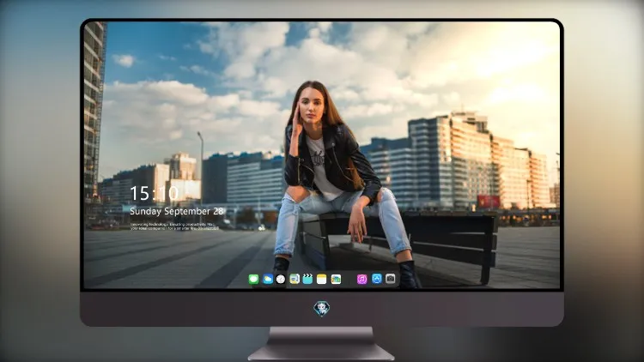This screenshot has width=644, height=362.
Task: Open the teal clapperboard video app
Action: pos(307,279)
